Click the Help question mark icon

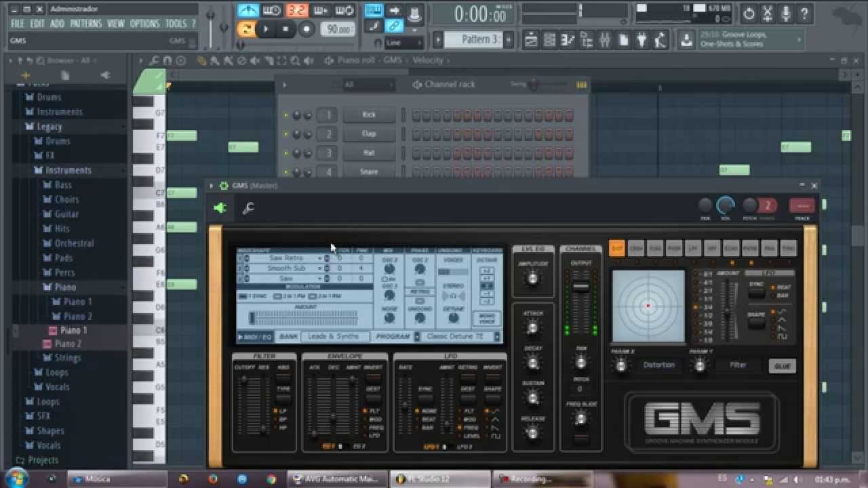click(x=804, y=13)
